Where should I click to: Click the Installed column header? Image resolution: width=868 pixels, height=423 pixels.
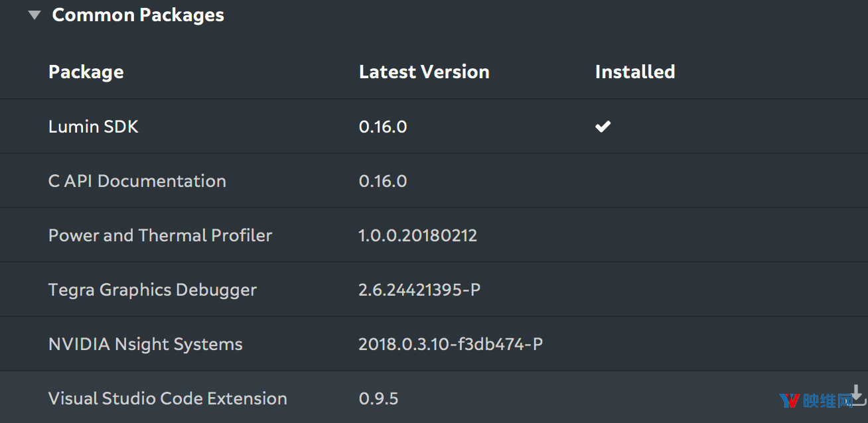pyautogui.click(x=635, y=72)
